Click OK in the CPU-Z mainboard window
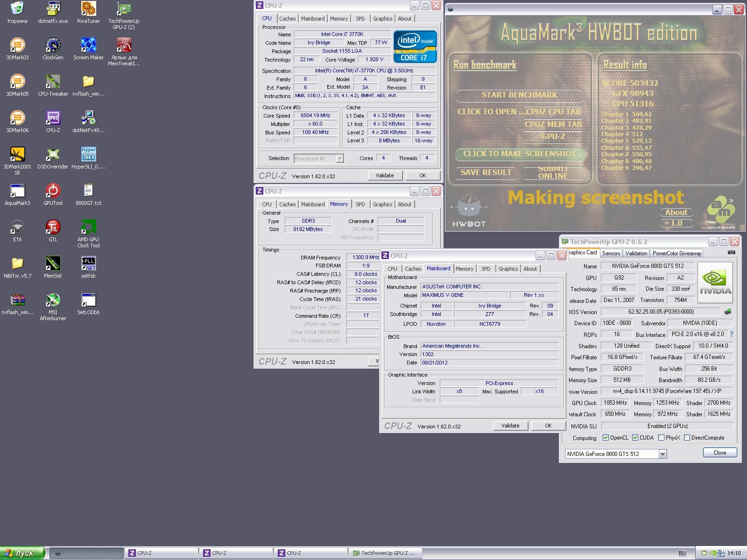The width and height of the screenshot is (747, 560). [x=548, y=426]
